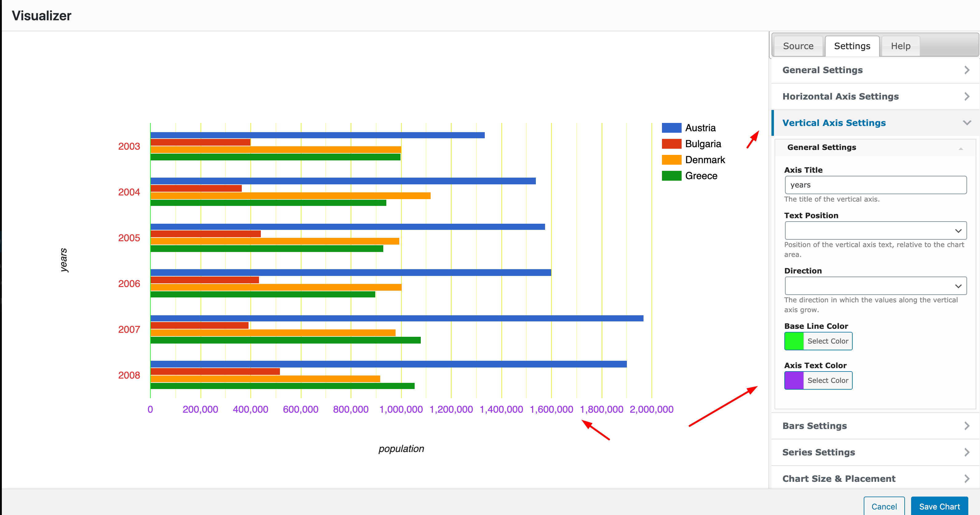The width and height of the screenshot is (980, 515).
Task: Expand the Bars Settings chevron
Action: 967,426
